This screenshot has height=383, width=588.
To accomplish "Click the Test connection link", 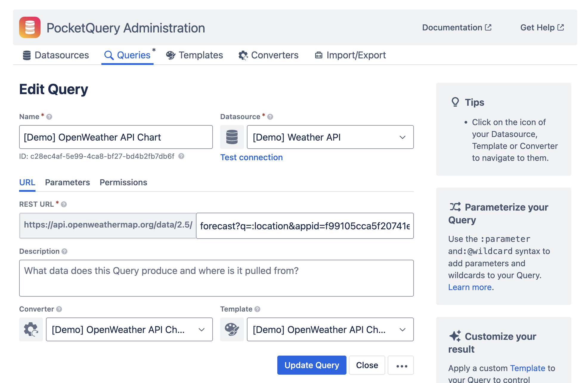I will [x=251, y=157].
